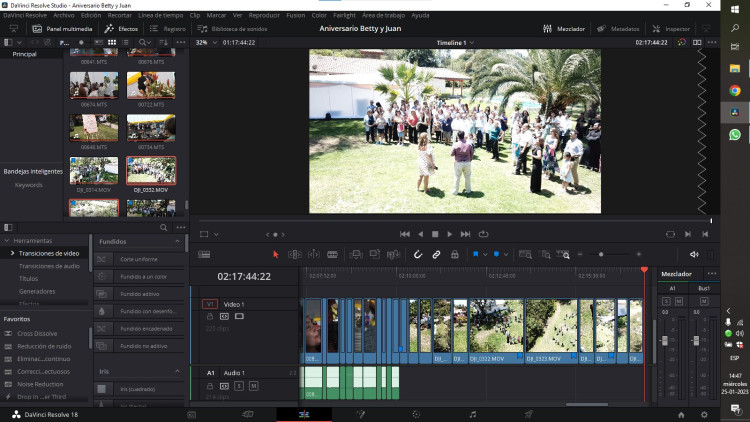The width and height of the screenshot is (750, 422).
Task: Toggle the Position lock padlock
Action: (455, 255)
